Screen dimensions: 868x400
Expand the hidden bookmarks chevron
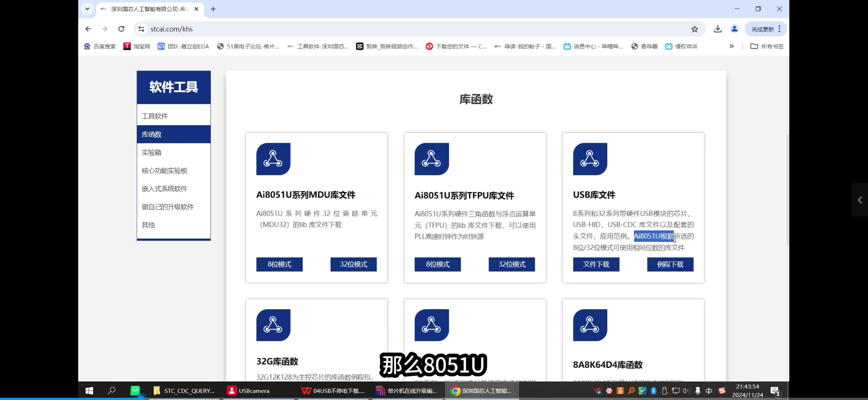click(x=731, y=46)
